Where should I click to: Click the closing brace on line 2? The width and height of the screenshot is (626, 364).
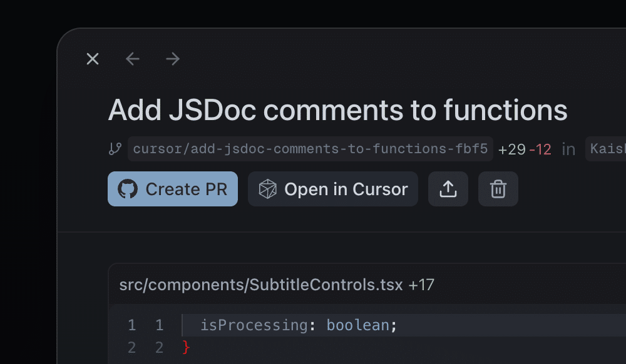185,347
